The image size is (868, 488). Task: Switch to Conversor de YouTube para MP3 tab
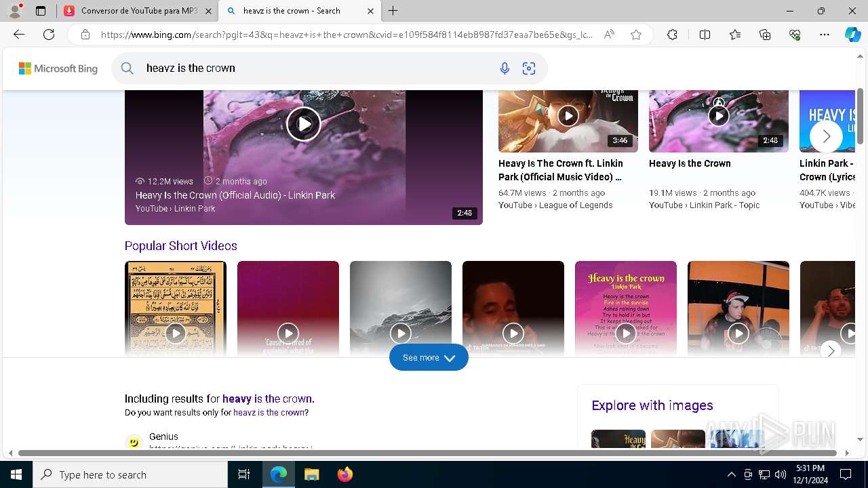138,11
